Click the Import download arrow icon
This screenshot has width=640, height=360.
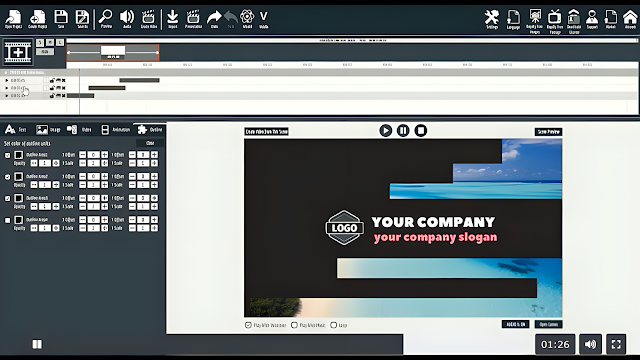coord(173,19)
